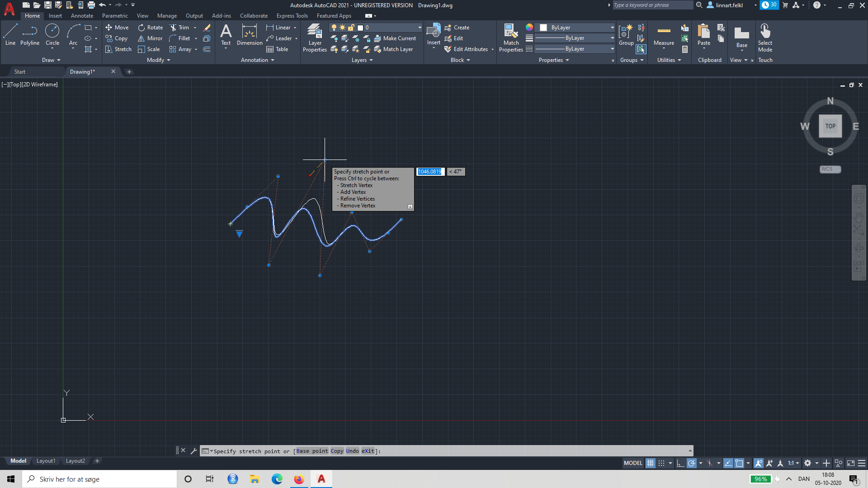Switch to the Insert ribbon tab

coord(55,16)
